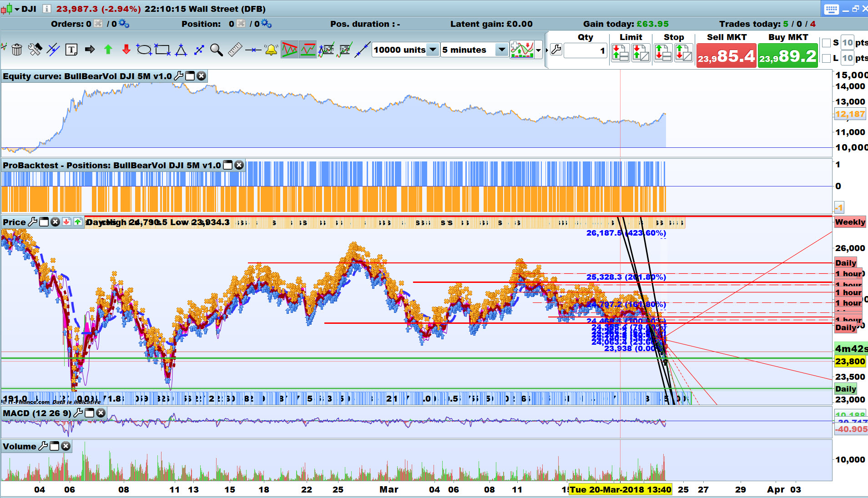The image size is (868, 498).
Task: Click the second Limit order button
Action: click(x=641, y=53)
